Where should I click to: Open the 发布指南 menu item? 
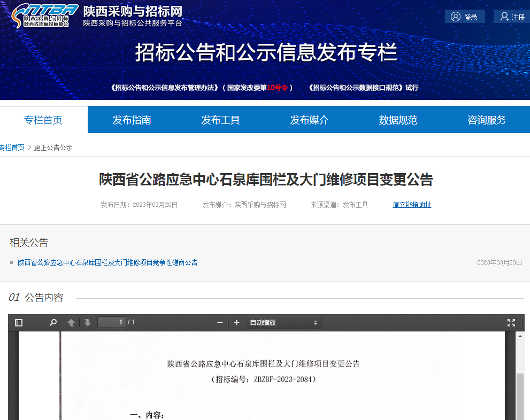[132, 120]
